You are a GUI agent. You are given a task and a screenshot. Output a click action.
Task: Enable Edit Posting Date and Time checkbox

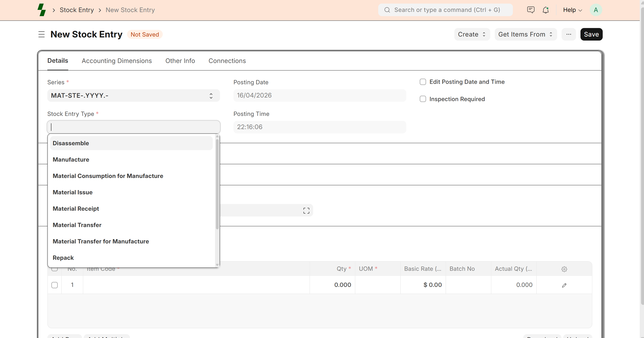coord(423,82)
